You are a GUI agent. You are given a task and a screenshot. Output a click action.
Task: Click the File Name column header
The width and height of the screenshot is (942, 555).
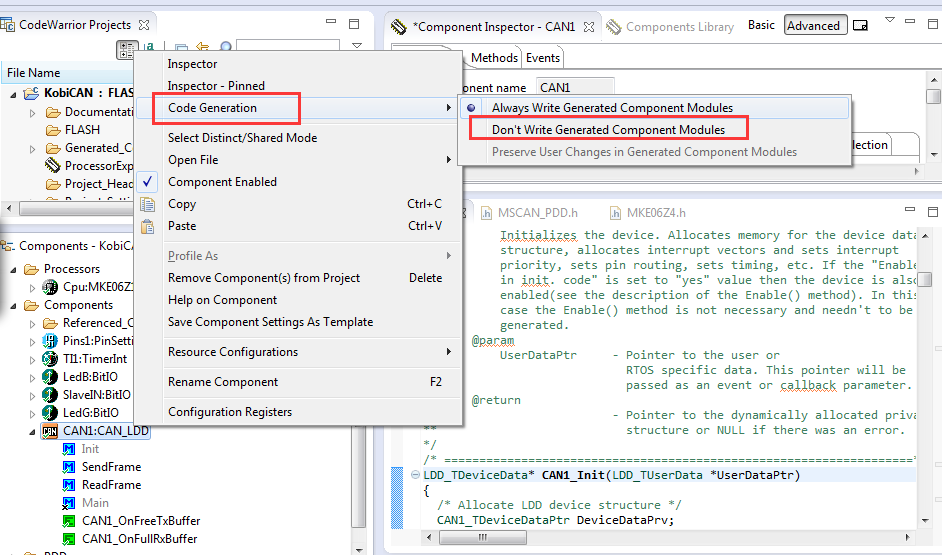[67, 73]
